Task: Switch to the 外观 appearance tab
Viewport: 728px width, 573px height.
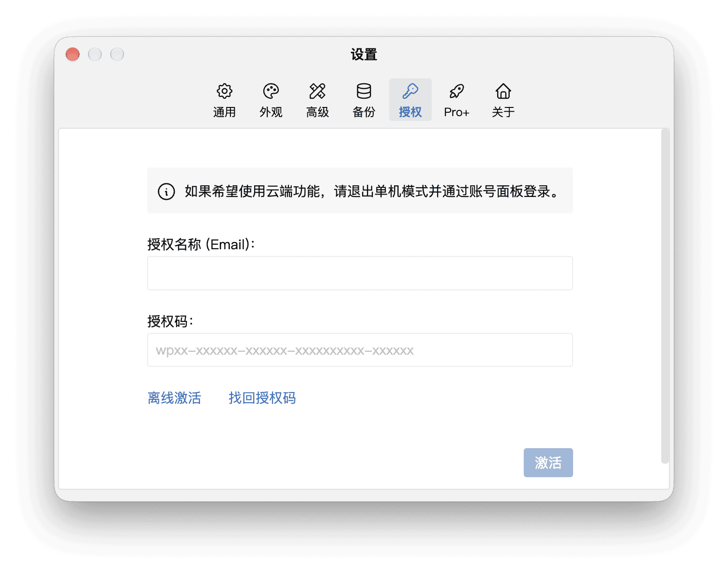Action: pos(271,100)
